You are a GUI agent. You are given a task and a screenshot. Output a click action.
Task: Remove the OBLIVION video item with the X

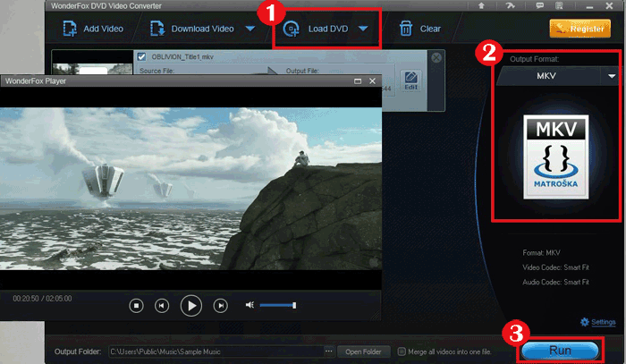pyautogui.click(x=436, y=58)
